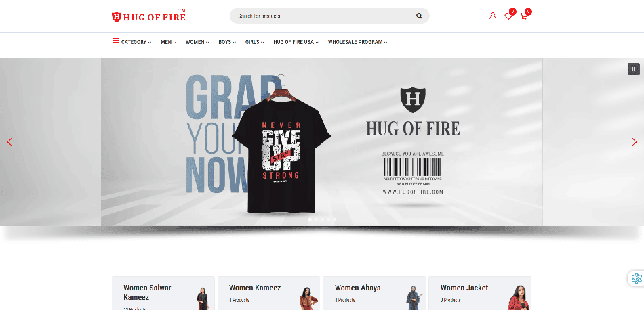644x310 pixels.
Task: Open the user account icon
Action: (x=492, y=16)
